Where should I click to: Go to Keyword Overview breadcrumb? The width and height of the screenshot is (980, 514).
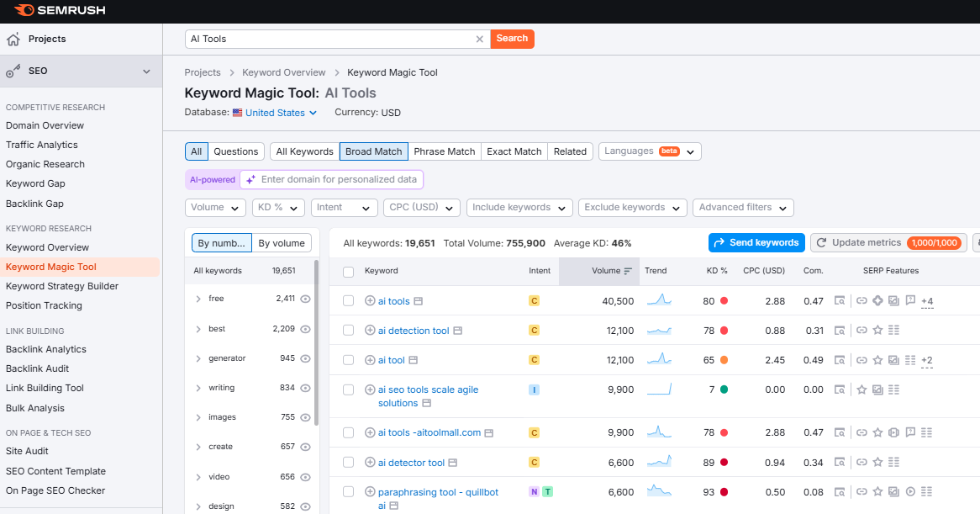pos(284,72)
